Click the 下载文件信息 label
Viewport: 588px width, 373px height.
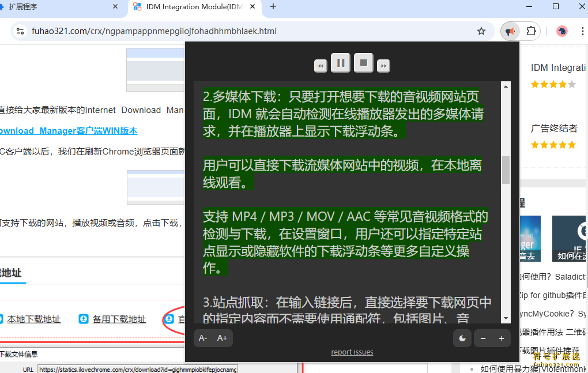[19, 354]
